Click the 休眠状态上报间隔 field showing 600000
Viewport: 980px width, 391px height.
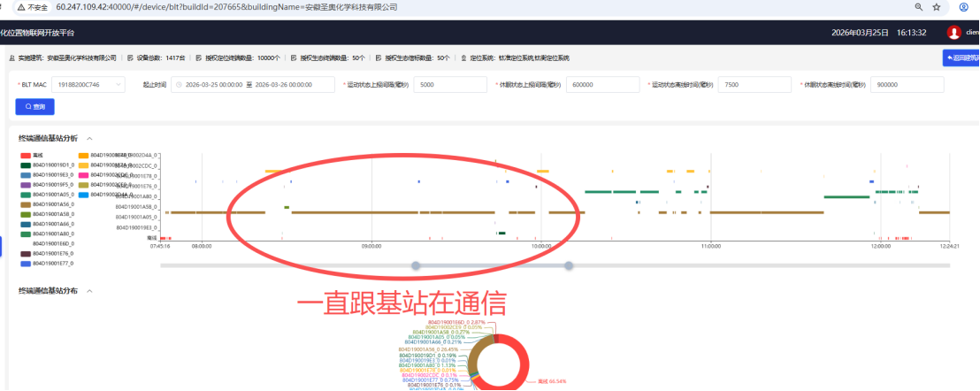pos(602,84)
